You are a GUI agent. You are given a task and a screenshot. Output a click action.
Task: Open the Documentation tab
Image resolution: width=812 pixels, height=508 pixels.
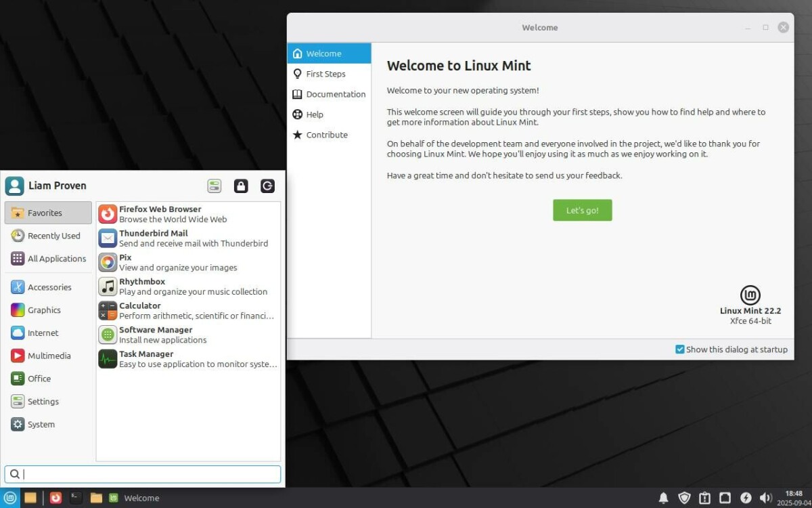click(329, 94)
